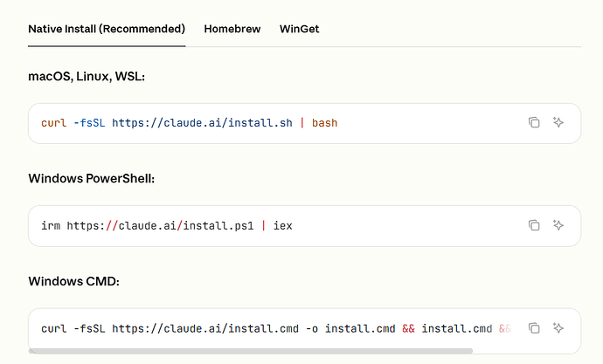Screen dimensions: 603x364
Task: Click the install.ps1 URL in the PowerShell command
Action: [161, 226]
